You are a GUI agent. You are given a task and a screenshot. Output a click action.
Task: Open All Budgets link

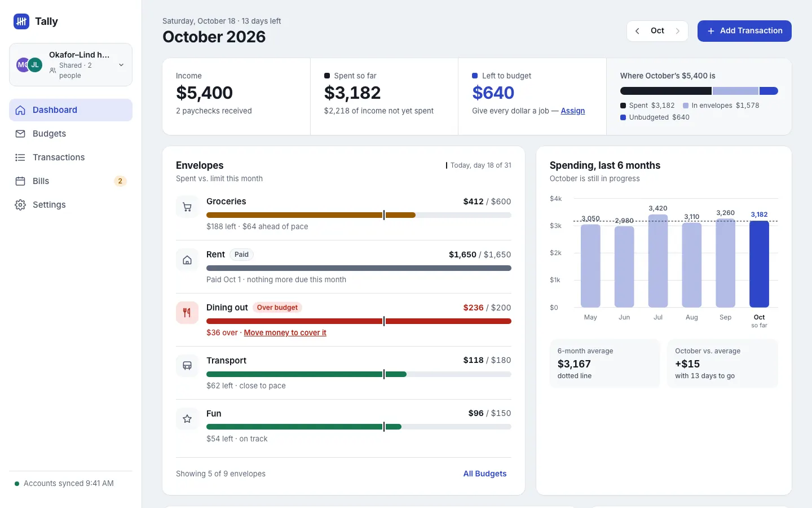pos(485,474)
